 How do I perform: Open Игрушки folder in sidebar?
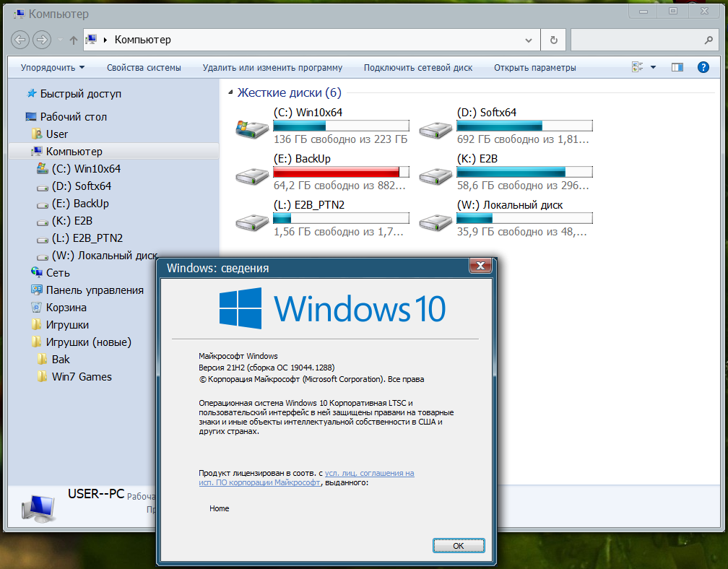pos(67,325)
